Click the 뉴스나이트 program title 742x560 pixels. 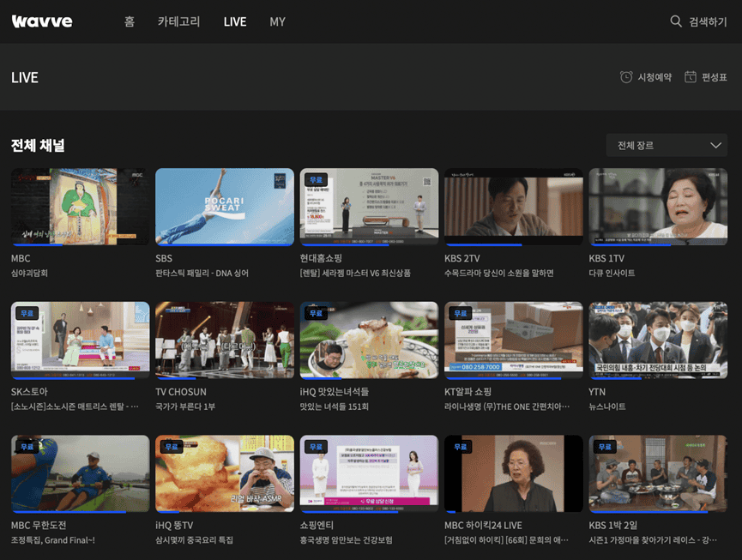pyautogui.click(x=607, y=406)
